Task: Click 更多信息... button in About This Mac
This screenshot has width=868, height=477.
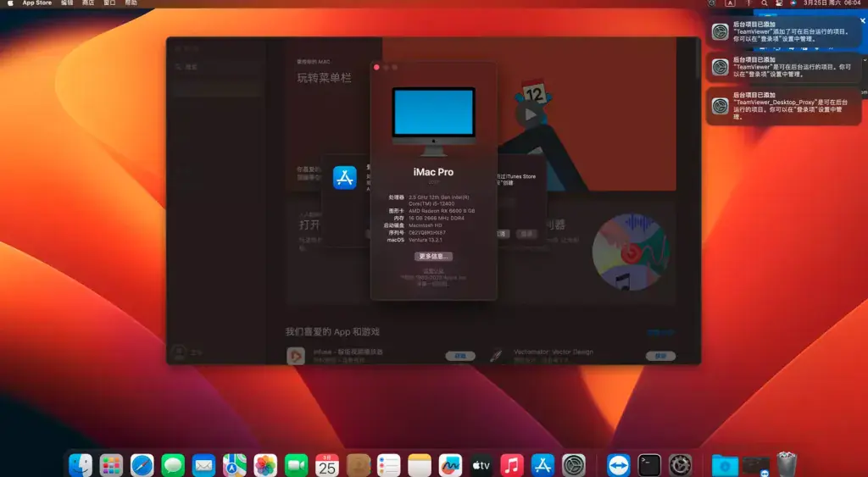Action: click(433, 256)
